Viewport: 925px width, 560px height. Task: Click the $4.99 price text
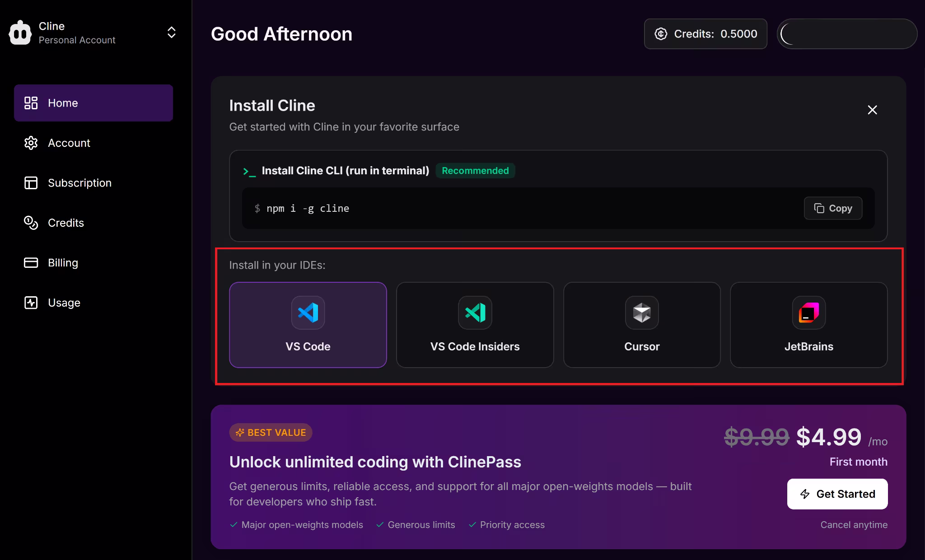tap(829, 437)
